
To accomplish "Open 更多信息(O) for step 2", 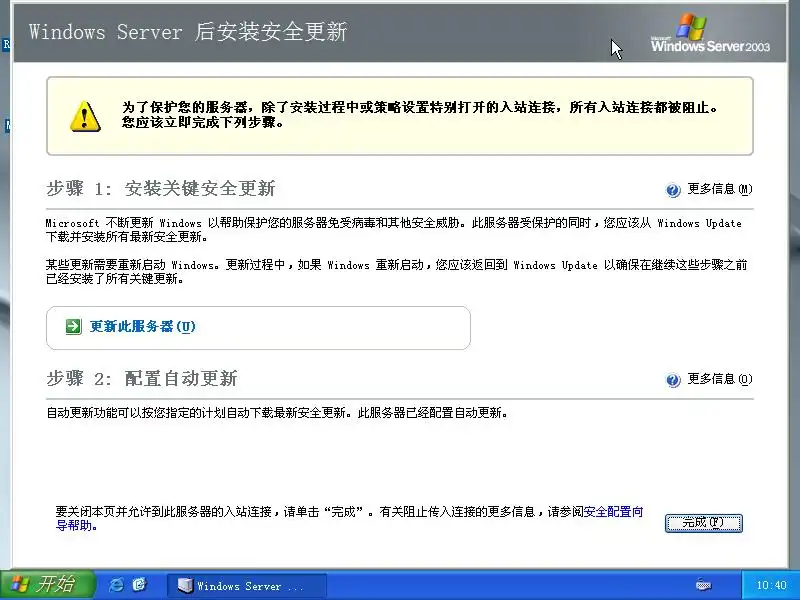I will point(719,379).
